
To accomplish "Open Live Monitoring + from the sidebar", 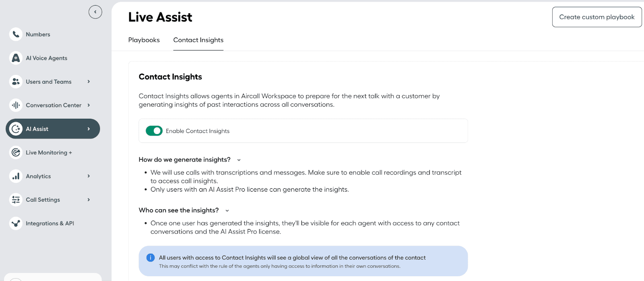I will (x=15, y=153).
